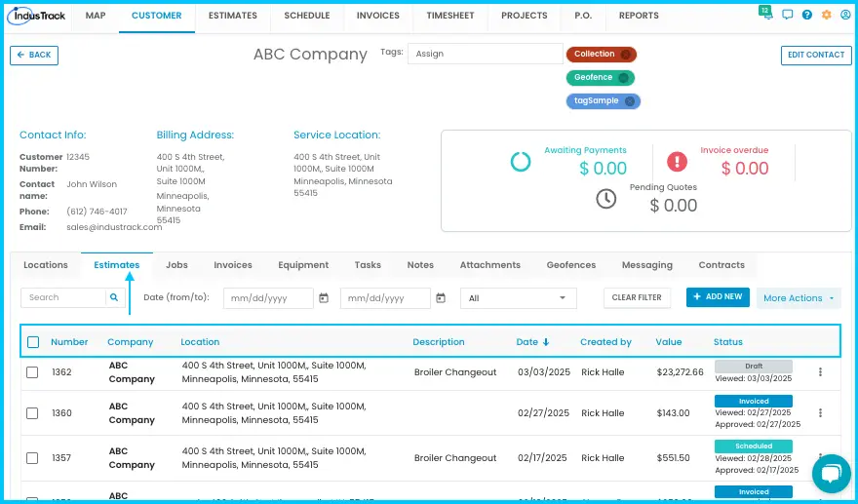
Task: Switch to the Geofences tab
Action: [571, 265]
